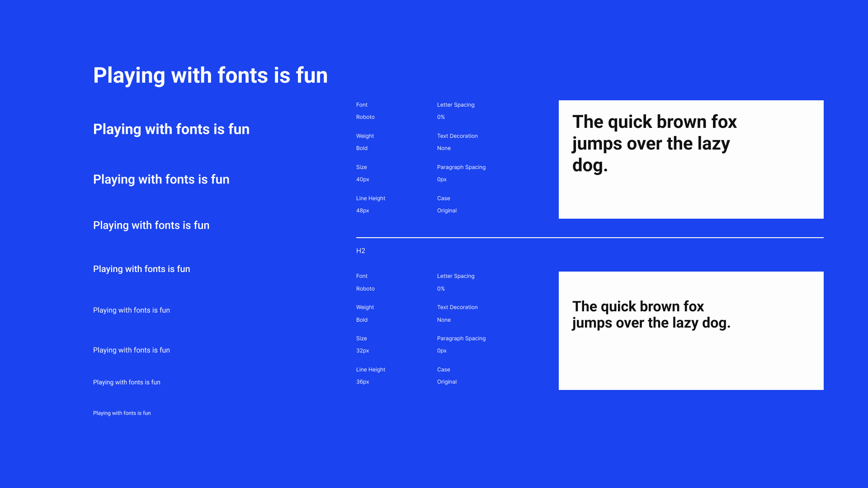868x488 pixels.
Task: Select the three-line pangram preview ending "dog."
Action: coord(654,144)
